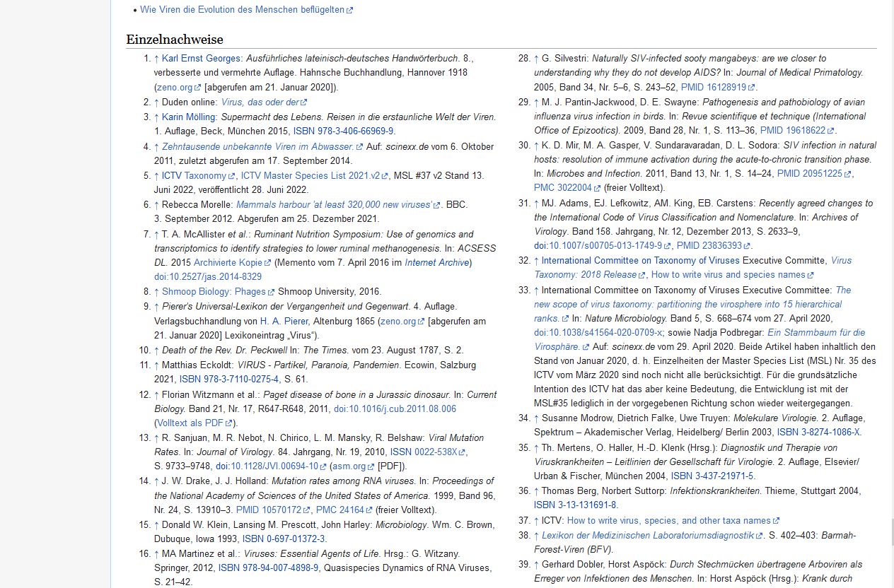Click the up arrow beside footnote 28
This screenshot has width=894, height=588.
536,59
